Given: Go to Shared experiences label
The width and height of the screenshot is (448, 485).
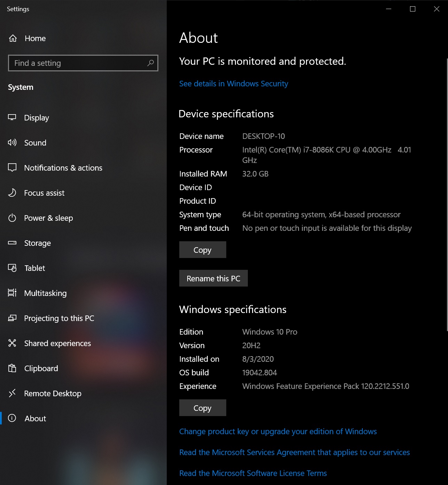Looking at the screenshot, I should (x=57, y=343).
